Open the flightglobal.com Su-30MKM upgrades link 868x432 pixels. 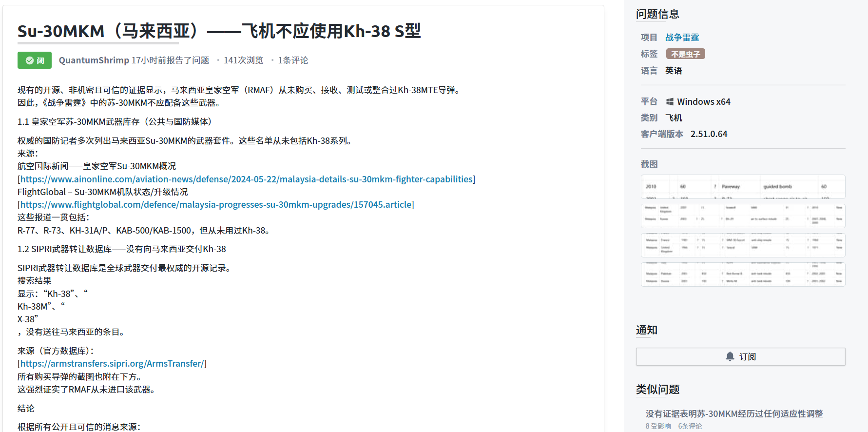pyautogui.click(x=216, y=205)
